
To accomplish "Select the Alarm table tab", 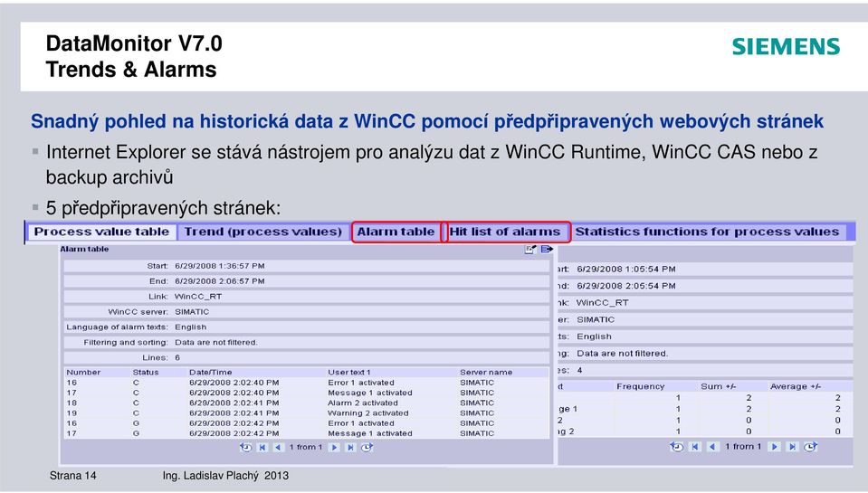I will pyautogui.click(x=396, y=232).
